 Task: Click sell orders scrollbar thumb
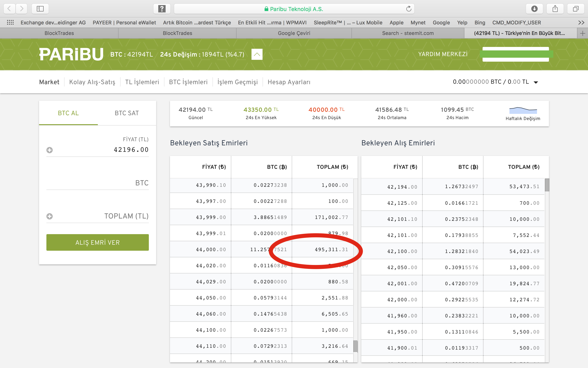356,346
